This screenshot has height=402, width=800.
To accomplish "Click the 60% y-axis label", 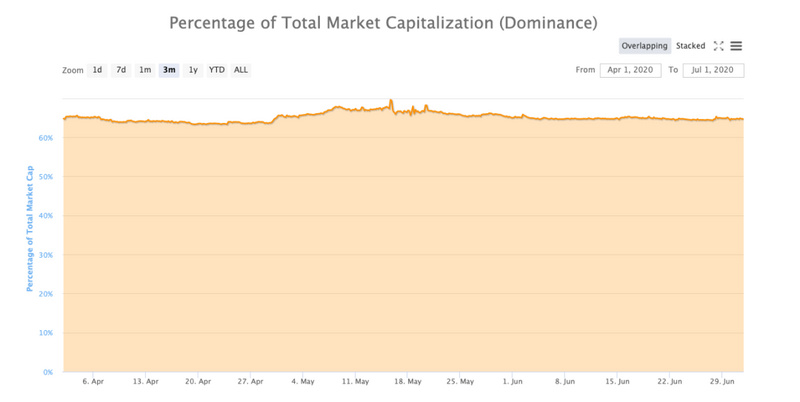I will (45, 138).
